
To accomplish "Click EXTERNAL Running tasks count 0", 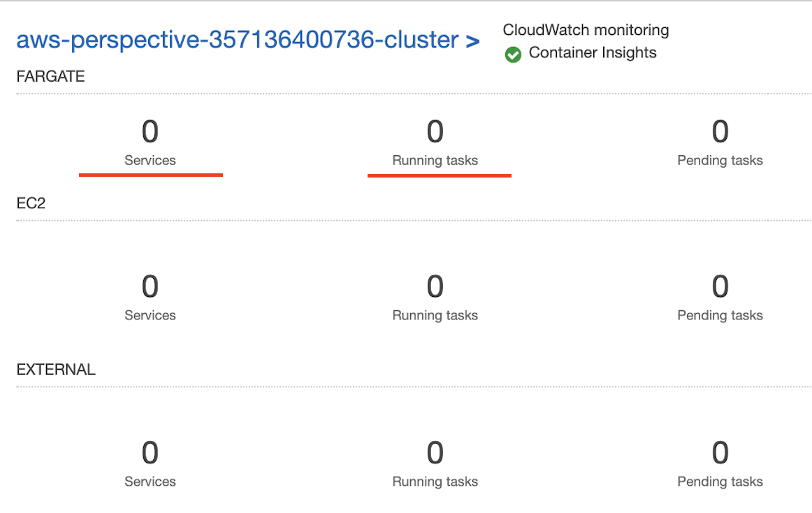I will 435,453.
